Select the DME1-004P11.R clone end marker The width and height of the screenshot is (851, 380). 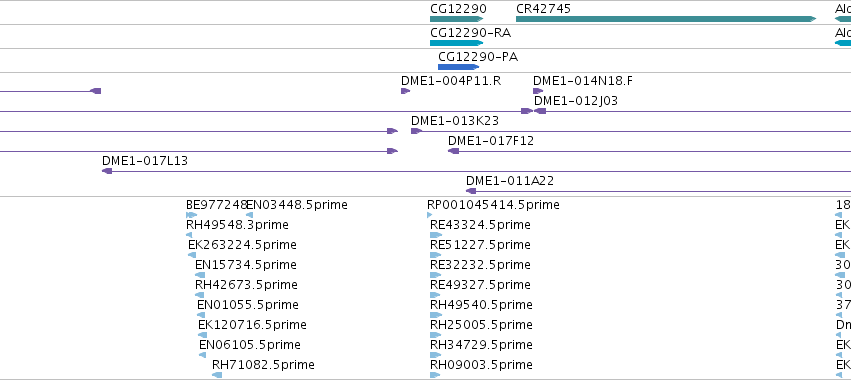405,91
